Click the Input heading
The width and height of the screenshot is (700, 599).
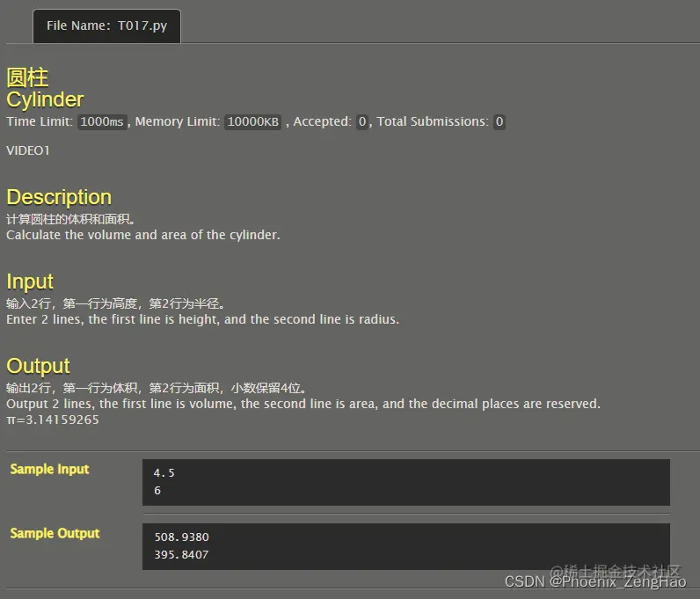pos(30,281)
